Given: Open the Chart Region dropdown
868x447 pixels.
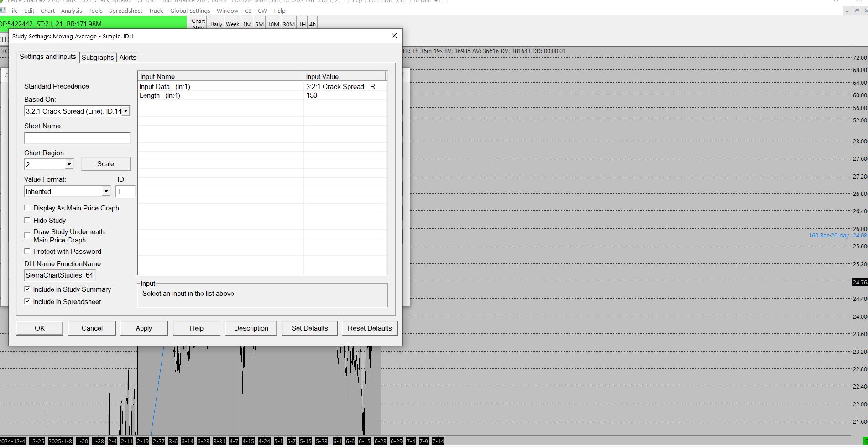Looking at the screenshot, I should tap(69, 164).
